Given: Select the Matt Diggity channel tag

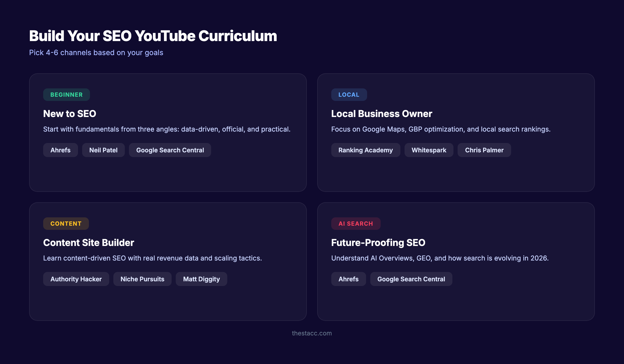Looking at the screenshot, I should (201, 279).
